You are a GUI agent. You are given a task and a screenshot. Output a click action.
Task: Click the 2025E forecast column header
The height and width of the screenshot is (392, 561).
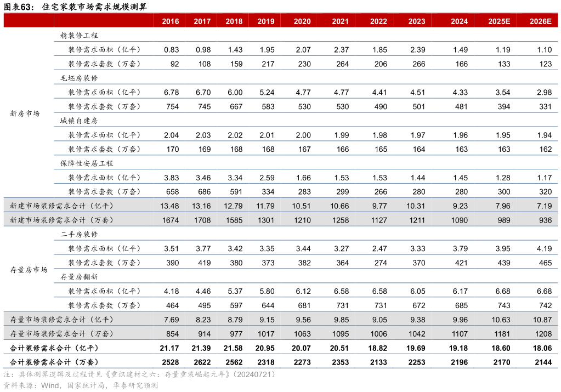tap(499, 21)
